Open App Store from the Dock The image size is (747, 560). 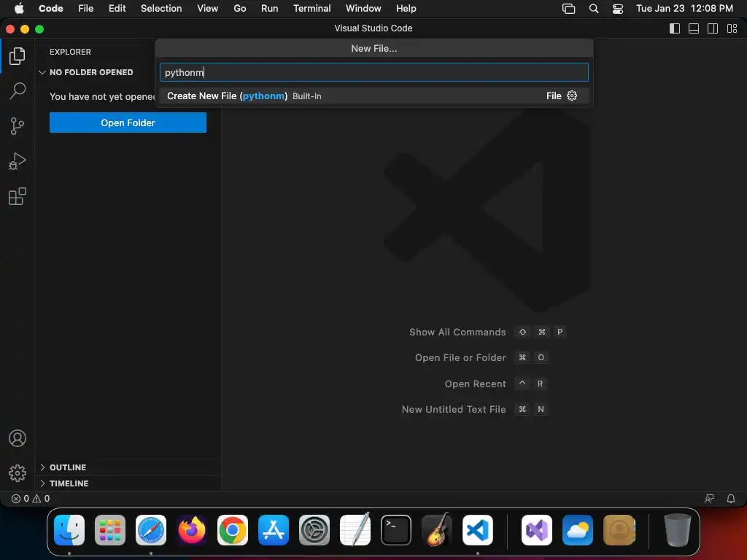tap(274, 530)
